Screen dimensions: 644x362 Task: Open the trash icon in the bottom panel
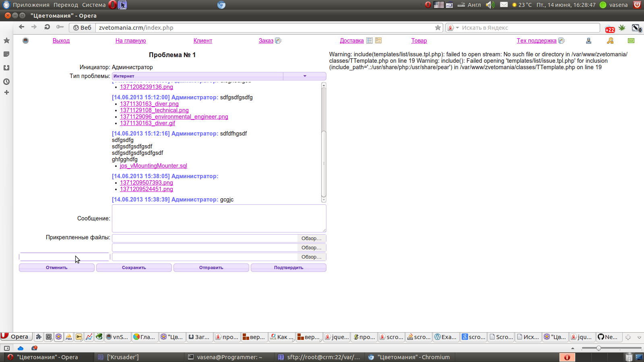[x=629, y=357]
